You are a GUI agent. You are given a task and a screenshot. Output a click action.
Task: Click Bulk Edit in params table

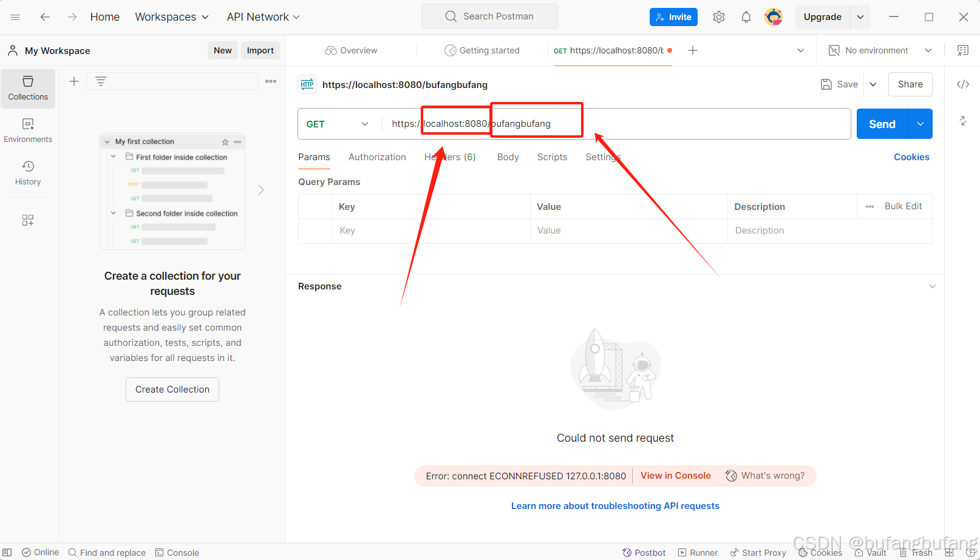coord(903,206)
